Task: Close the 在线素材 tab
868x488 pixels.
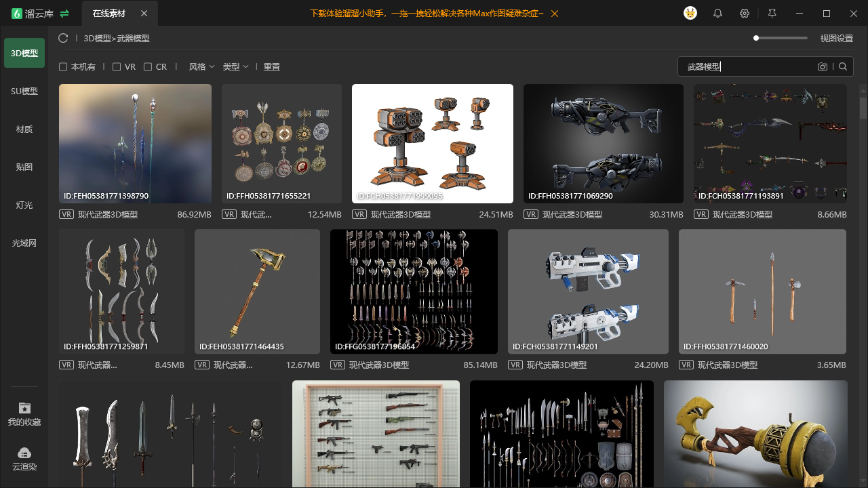Action: click(x=144, y=14)
